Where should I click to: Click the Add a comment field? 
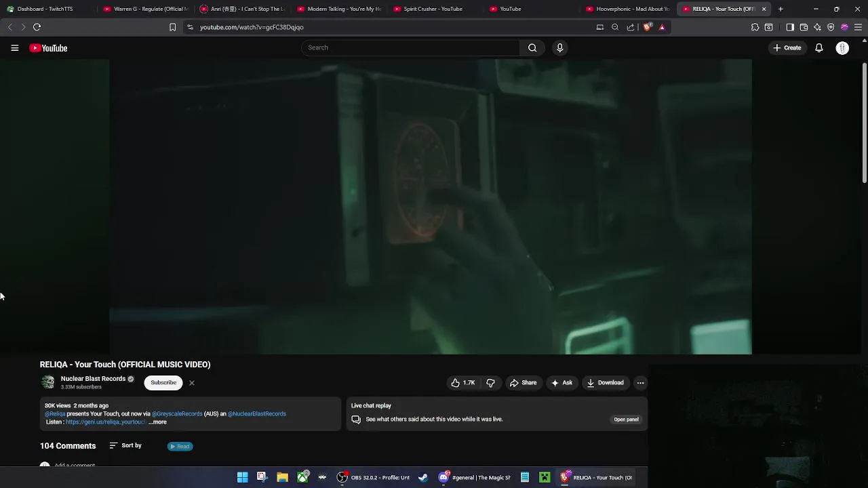click(75, 466)
